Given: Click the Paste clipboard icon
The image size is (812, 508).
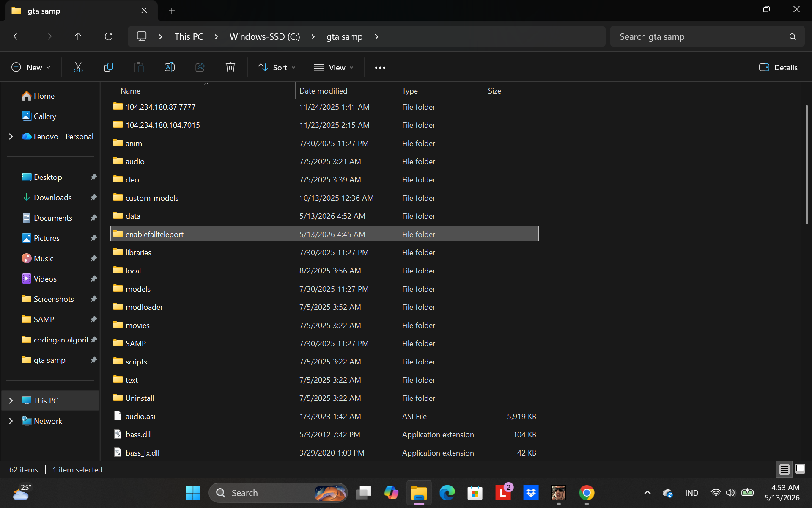Looking at the screenshot, I should click(139, 67).
